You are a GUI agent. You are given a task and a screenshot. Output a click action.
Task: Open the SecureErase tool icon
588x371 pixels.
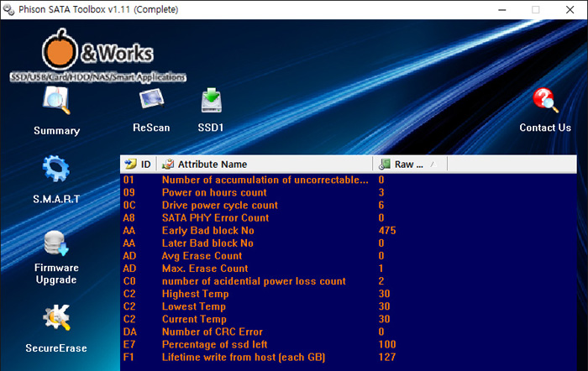[56, 317]
